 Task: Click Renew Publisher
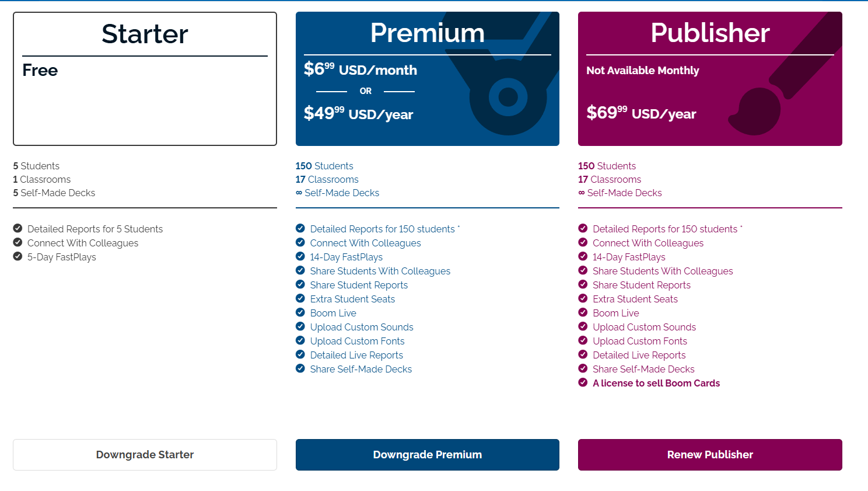(x=709, y=454)
